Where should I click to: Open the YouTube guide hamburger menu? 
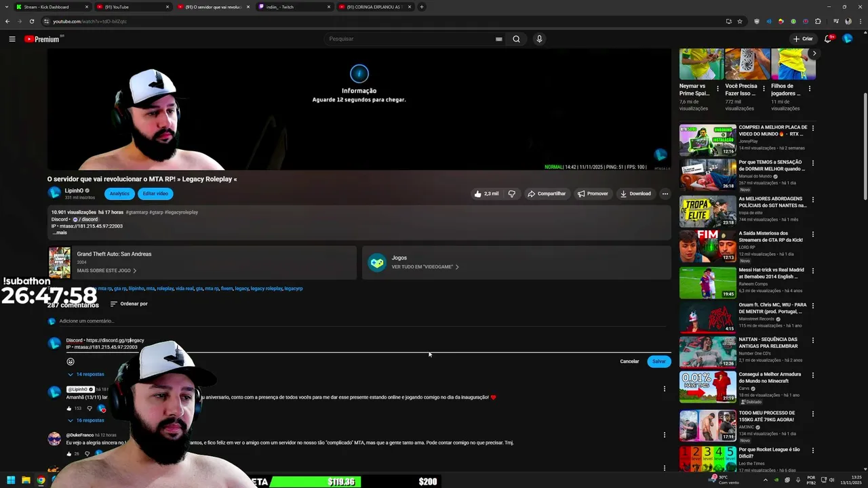pos(12,39)
